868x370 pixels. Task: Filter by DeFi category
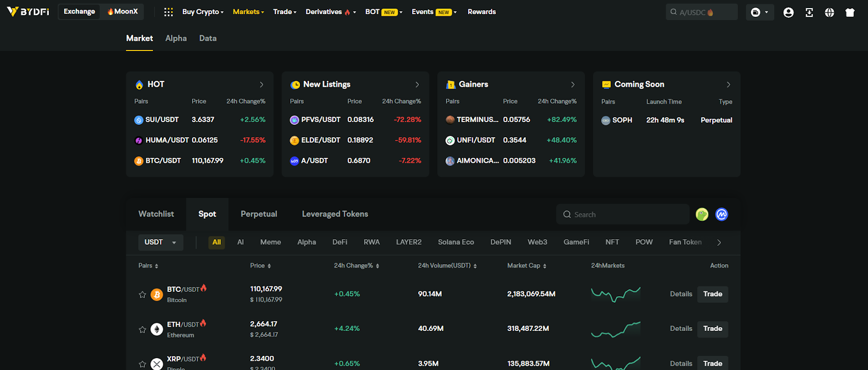pyautogui.click(x=340, y=243)
